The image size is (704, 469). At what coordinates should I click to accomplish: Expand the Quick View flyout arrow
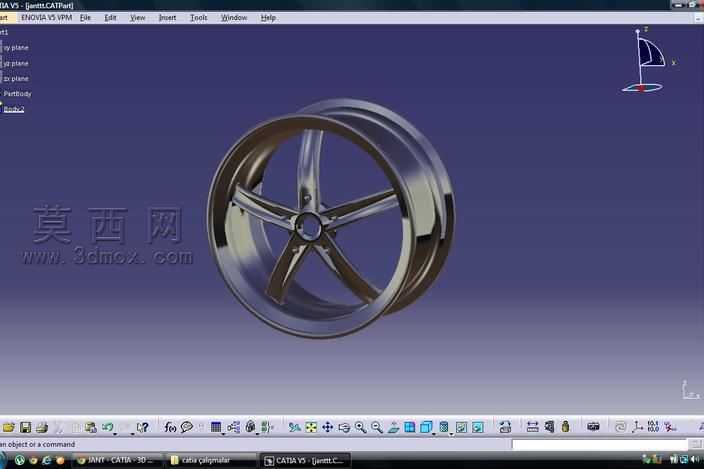pyautogui.click(x=433, y=434)
